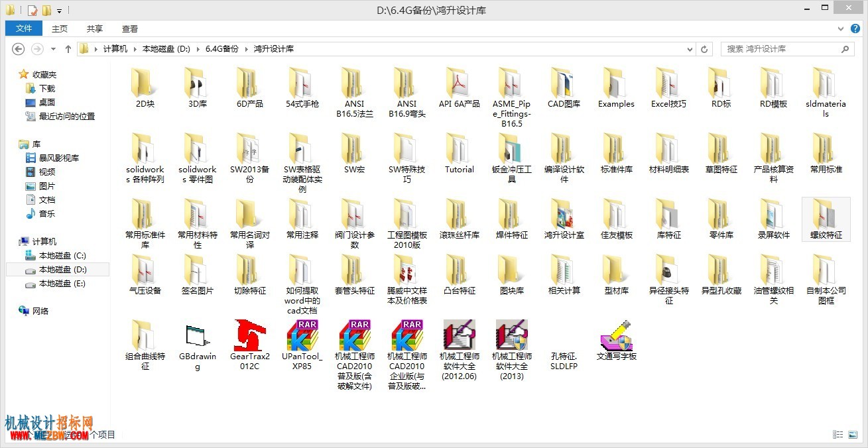Switch to the 主页 ribbon tab

coord(60,28)
